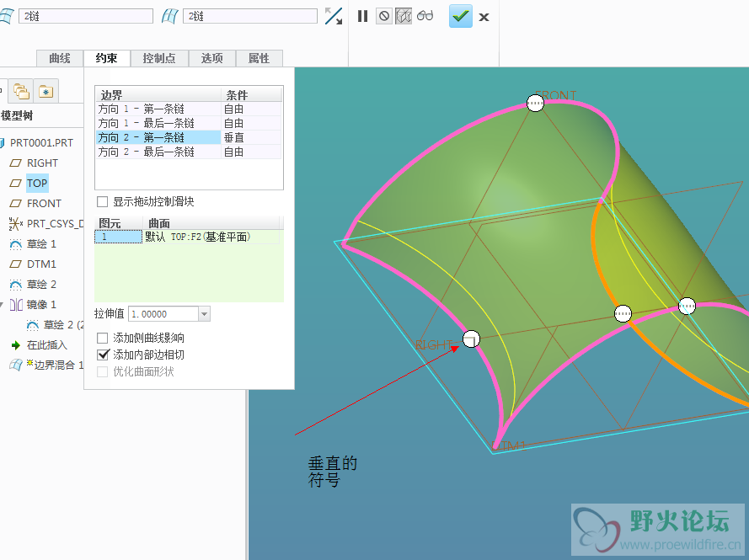Click the second direction surface icon
The width and height of the screenshot is (749, 560).
click(169, 16)
